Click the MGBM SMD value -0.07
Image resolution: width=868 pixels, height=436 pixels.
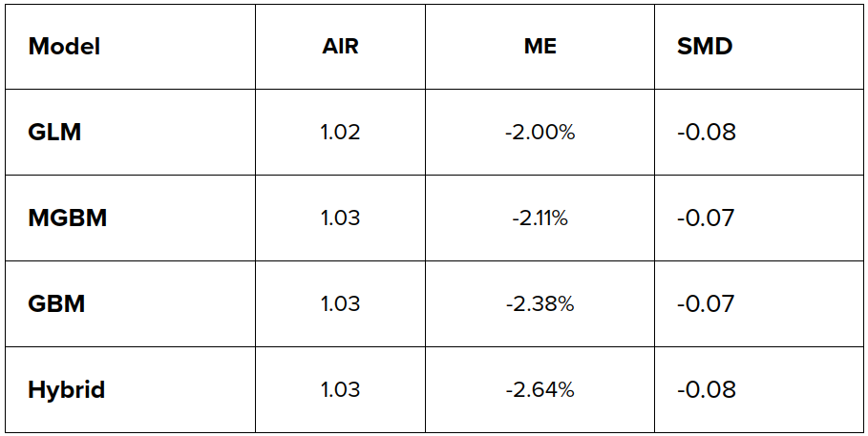(x=706, y=218)
